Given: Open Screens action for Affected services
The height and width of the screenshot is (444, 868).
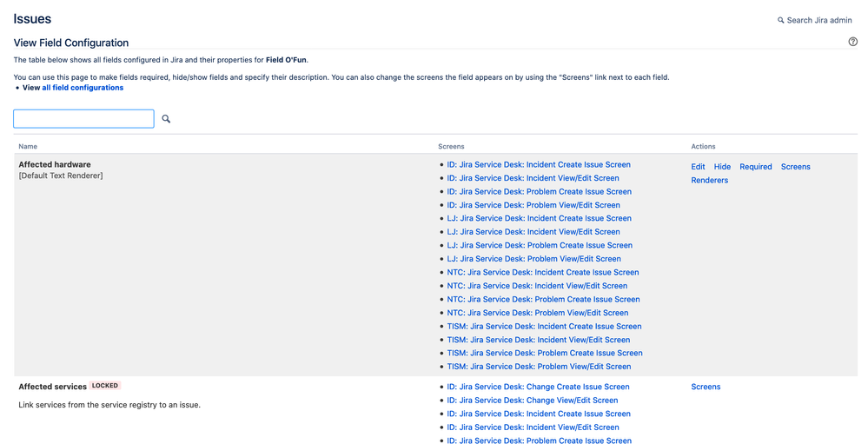Looking at the screenshot, I should 706,387.
